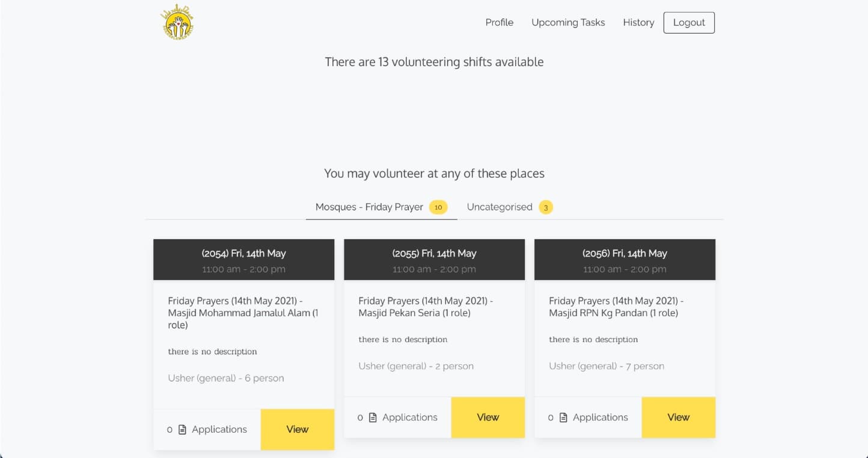Viewport: 868px width, 458px height.
Task: Click the yellow volunteer logo icon
Action: pyautogui.click(x=177, y=23)
